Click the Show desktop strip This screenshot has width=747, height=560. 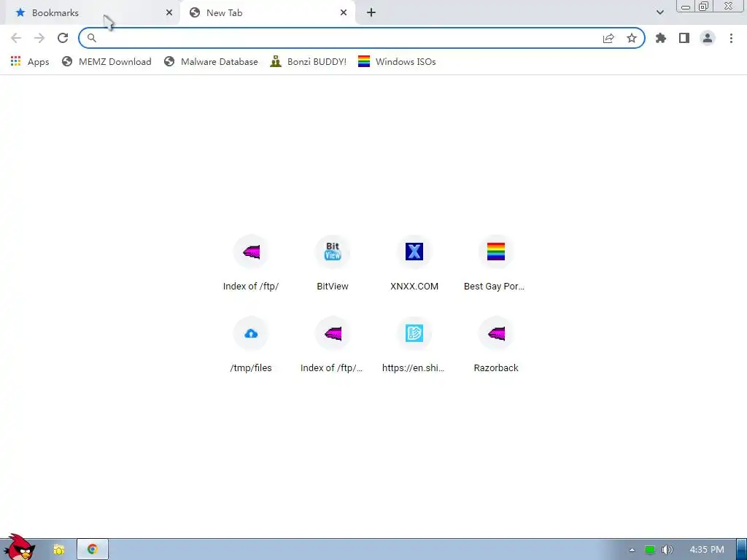[741, 550]
